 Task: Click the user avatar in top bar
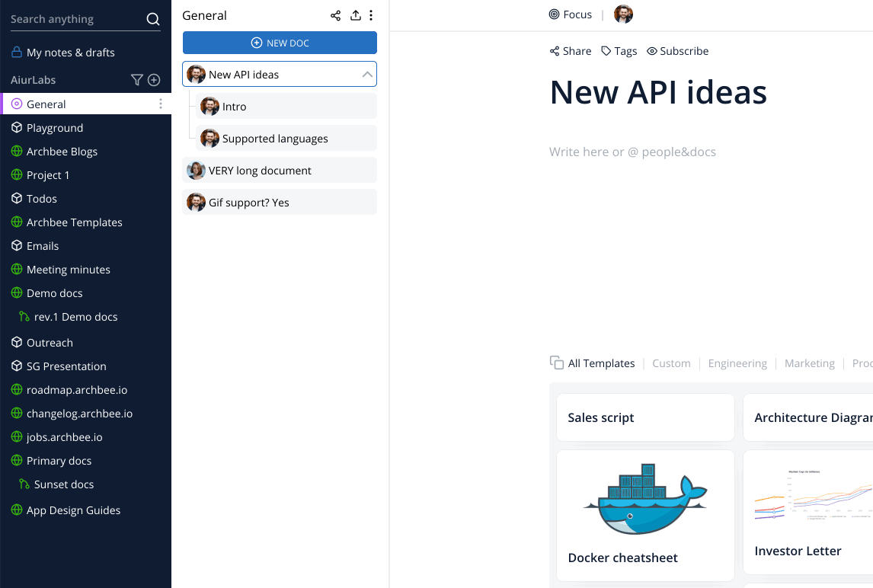click(x=623, y=14)
